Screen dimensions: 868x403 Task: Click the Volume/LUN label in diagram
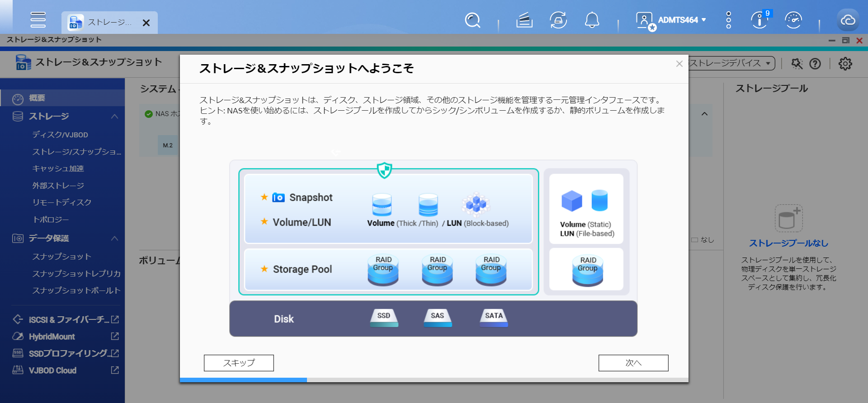302,222
